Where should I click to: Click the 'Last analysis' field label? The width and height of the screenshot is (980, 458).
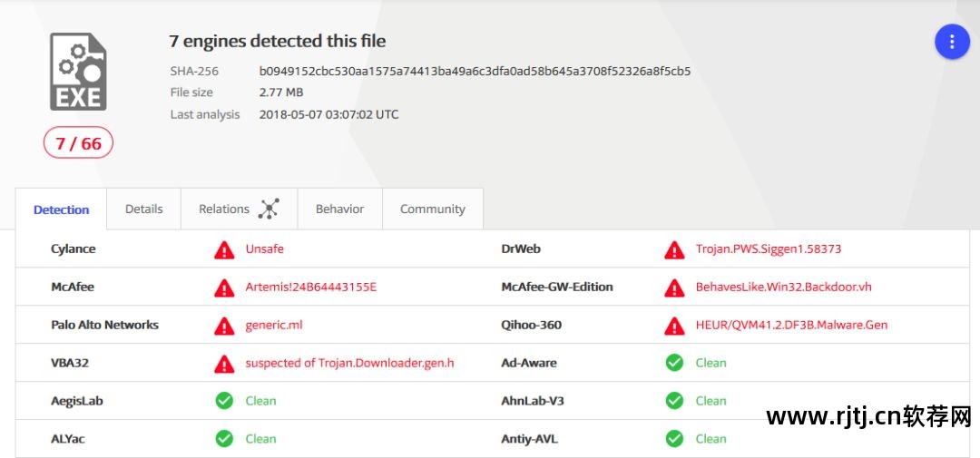205,114
